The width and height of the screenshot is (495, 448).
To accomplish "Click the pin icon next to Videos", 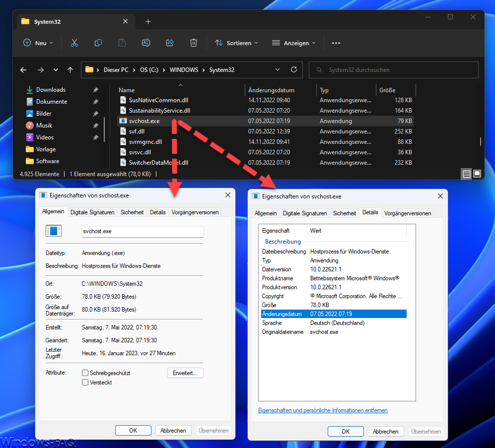I will tap(96, 137).
